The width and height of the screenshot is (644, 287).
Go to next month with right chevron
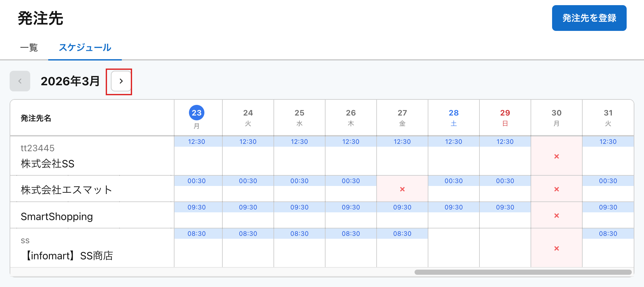pyautogui.click(x=121, y=81)
